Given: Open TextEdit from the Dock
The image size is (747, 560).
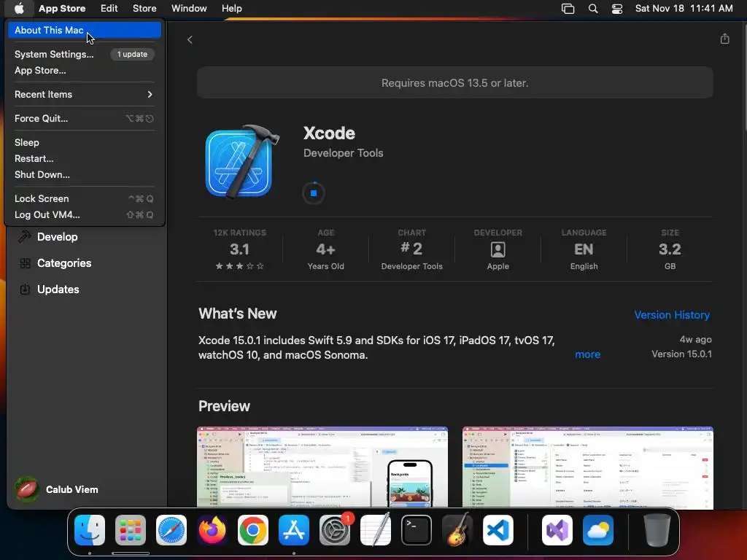Looking at the screenshot, I should pyautogui.click(x=376, y=530).
